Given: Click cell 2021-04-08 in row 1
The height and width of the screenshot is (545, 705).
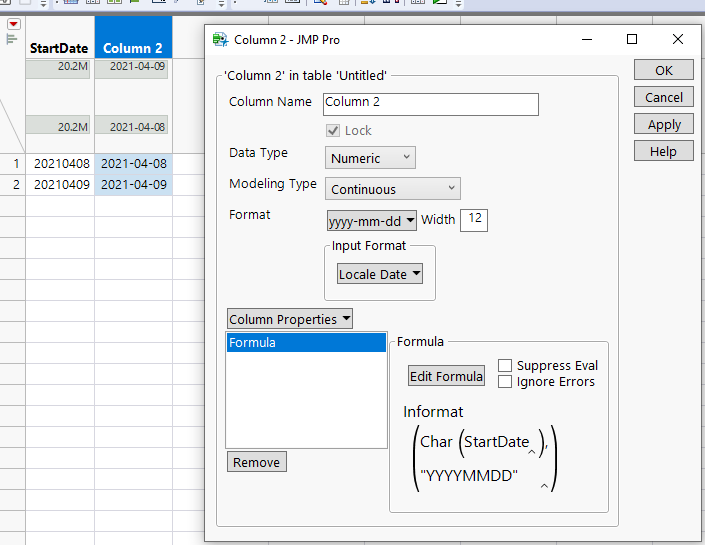Looking at the screenshot, I should (134, 164).
